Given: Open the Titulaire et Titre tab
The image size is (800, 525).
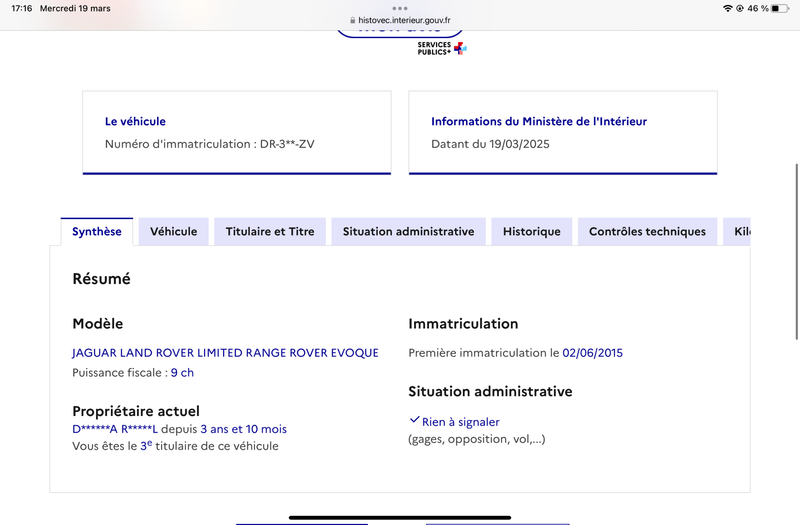Looking at the screenshot, I should [270, 232].
